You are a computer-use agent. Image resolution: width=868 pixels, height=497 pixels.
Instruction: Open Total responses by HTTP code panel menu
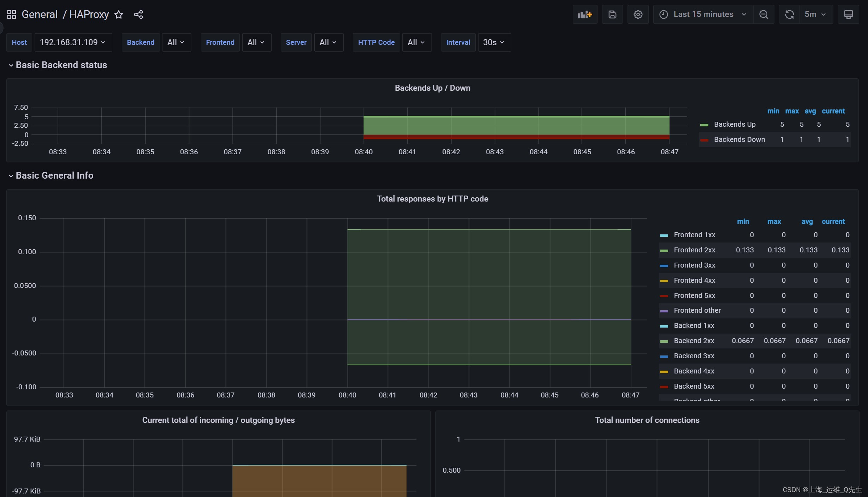(x=432, y=199)
